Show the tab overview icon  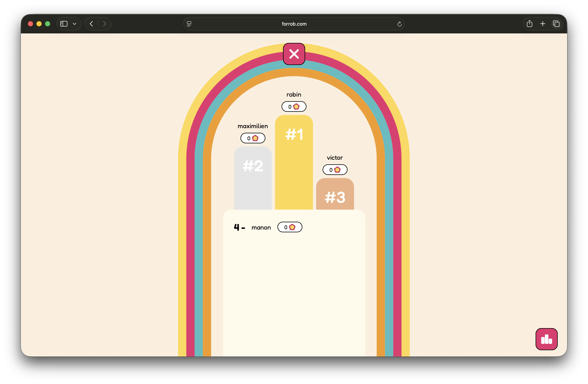[556, 24]
